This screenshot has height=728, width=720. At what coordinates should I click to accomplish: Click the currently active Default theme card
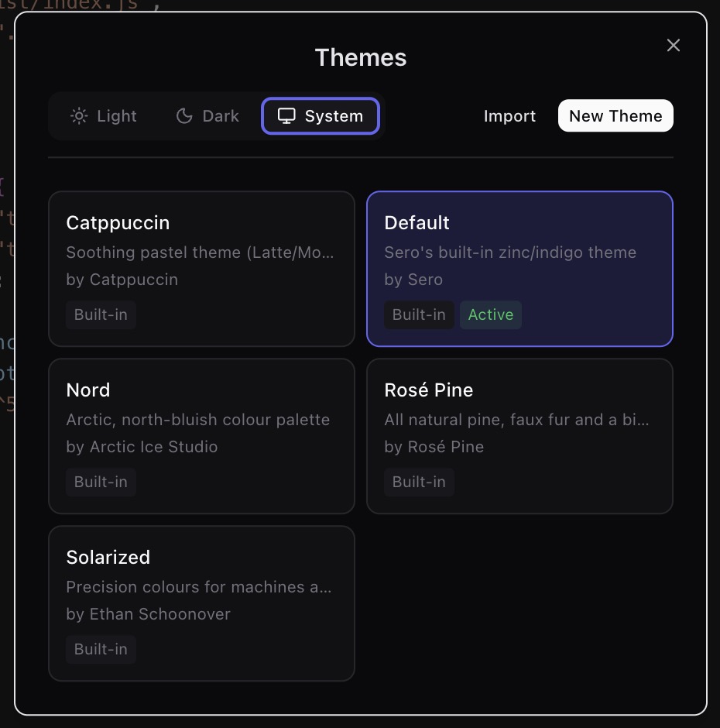pyautogui.click(x=519, y=269)
